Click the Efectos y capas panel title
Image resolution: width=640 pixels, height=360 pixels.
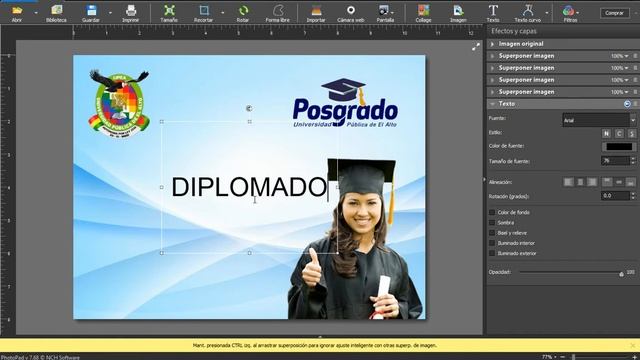click(514, 31)
